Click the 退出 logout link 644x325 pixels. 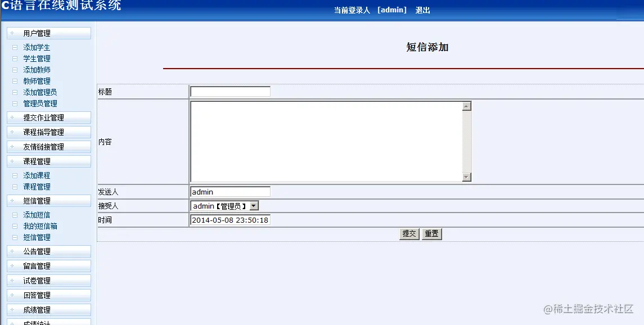422,10
